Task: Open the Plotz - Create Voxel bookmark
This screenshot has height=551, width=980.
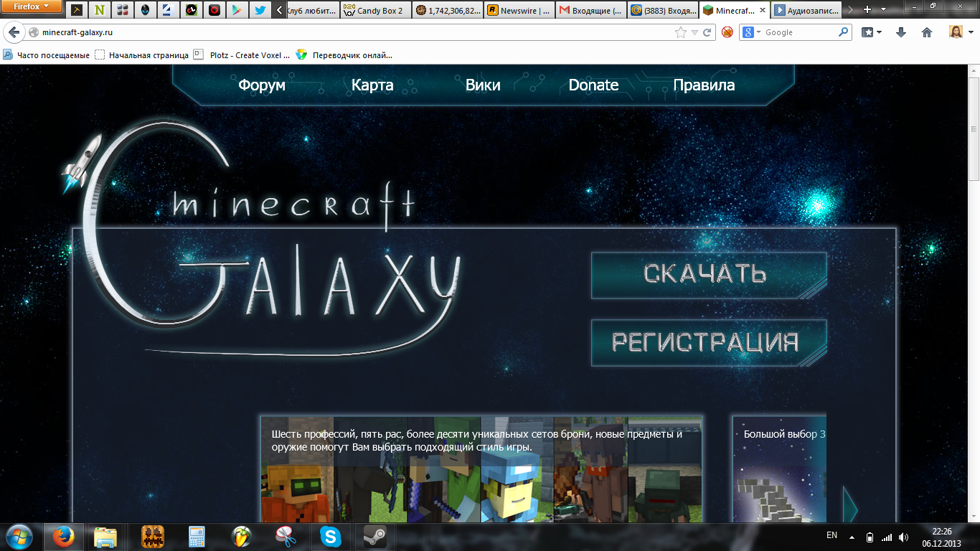Action: click(x=242, y=55)
